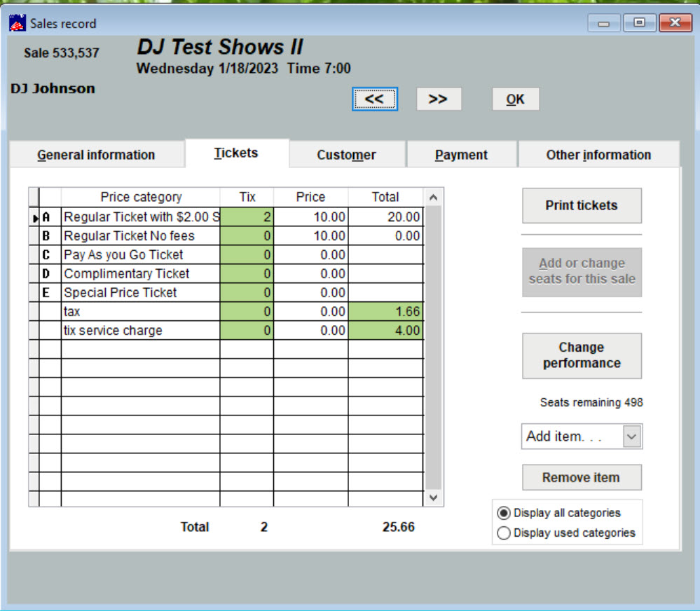Click the Print tickets button
This screenshot has width=700, height=611.
[x=582, y=205]
